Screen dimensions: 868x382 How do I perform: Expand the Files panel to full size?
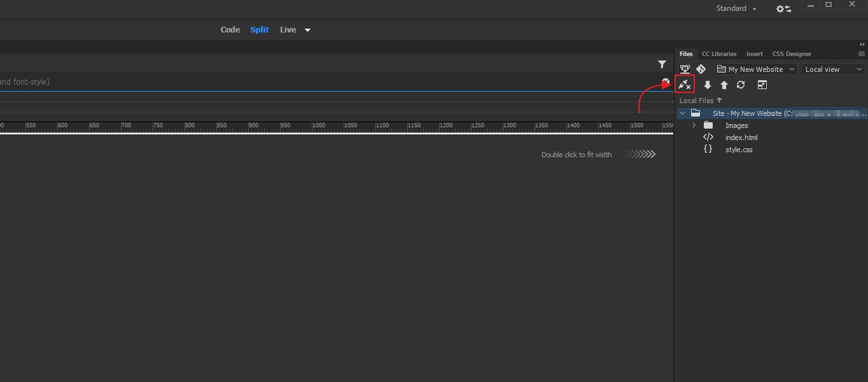pyautogui.click(x=762, y=85)
